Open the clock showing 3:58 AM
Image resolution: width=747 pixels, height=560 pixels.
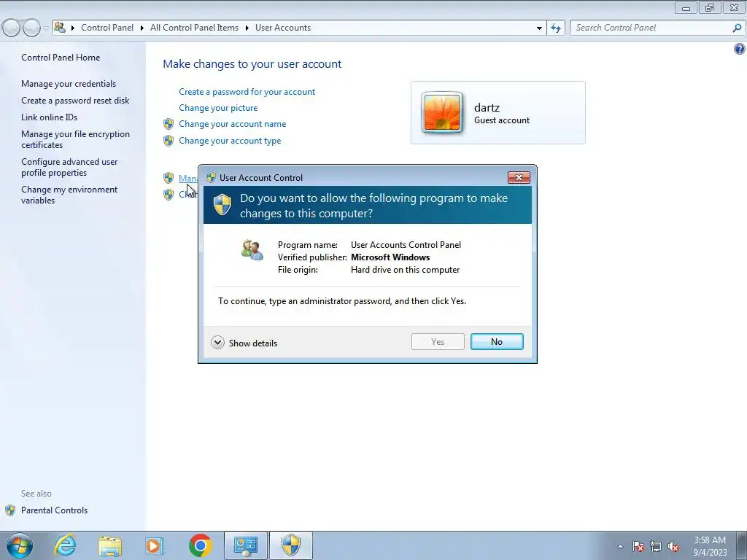(x=709, y=540)
